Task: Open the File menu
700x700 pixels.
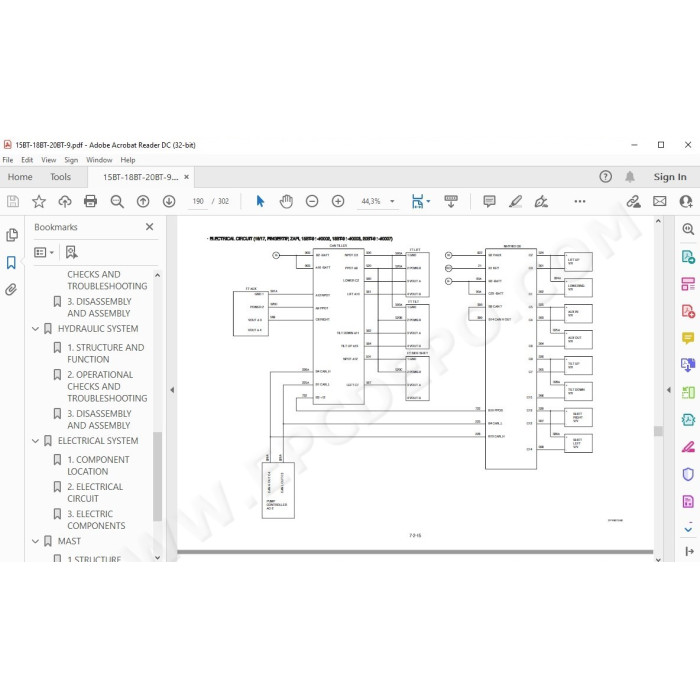Action: point(8,160)
